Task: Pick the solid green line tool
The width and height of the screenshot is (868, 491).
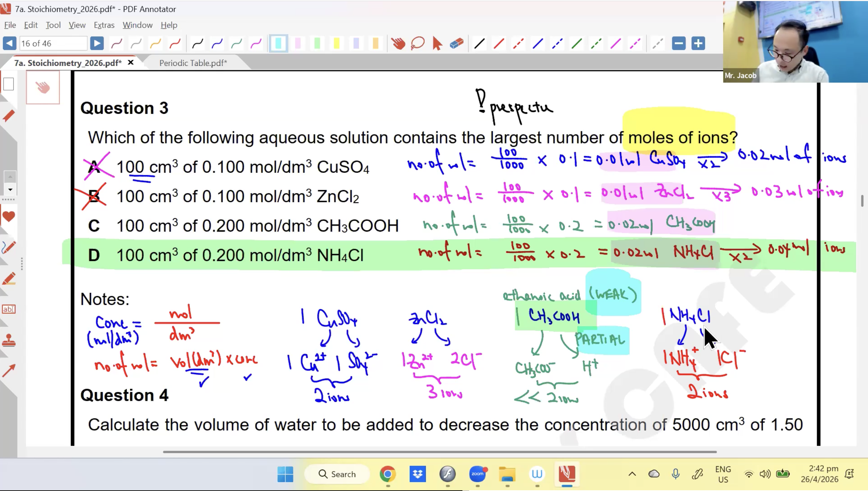Action: pos(577,44)
